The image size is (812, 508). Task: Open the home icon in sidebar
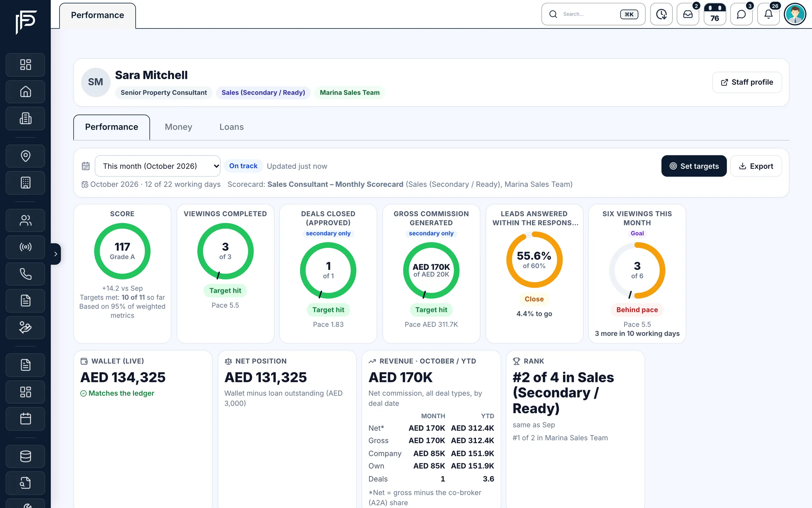(x=25, y=91)
